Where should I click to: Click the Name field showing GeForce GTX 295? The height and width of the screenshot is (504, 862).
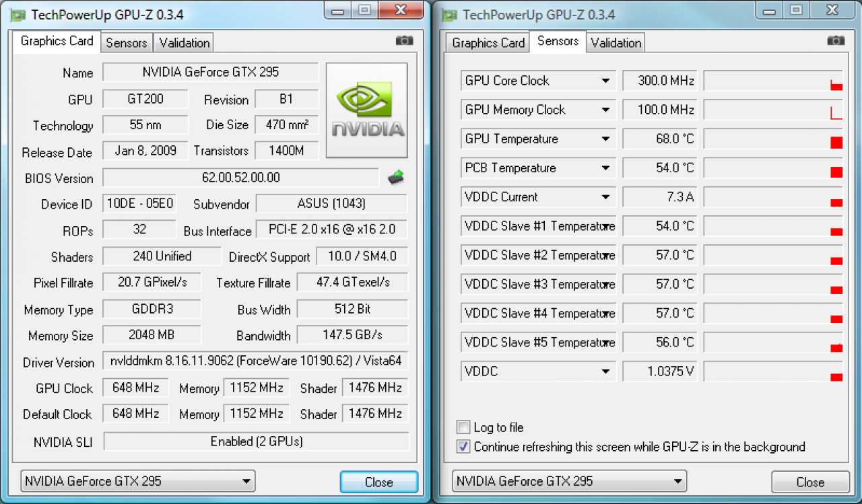211,72
